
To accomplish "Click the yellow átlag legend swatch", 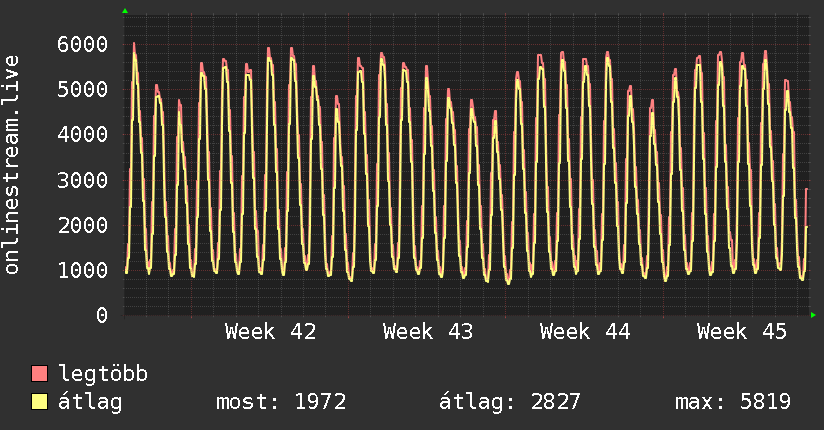I will tap(40, 403).
